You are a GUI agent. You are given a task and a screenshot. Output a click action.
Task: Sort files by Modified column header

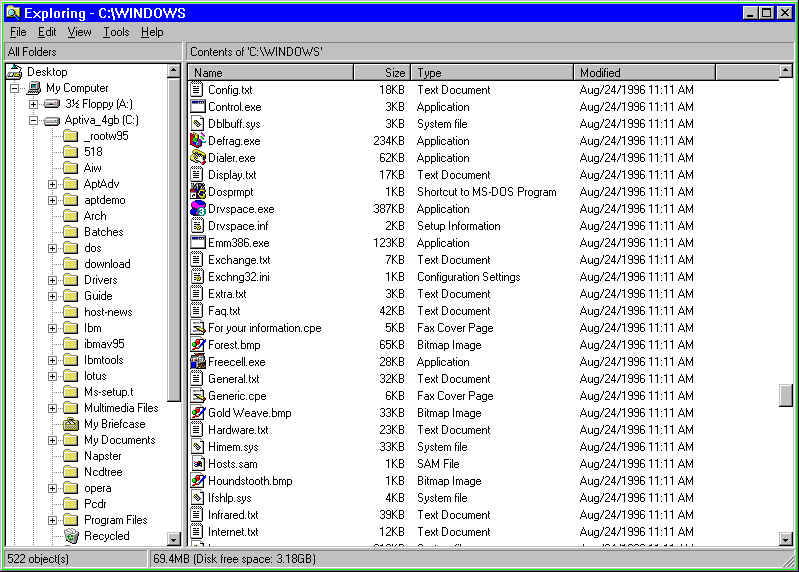point(645,72)
